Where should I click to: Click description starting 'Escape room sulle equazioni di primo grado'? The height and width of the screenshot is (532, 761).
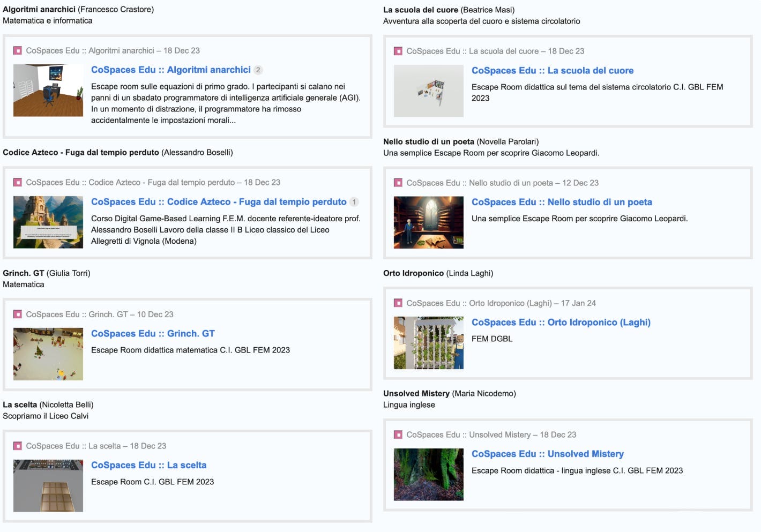tap(226, 103)
